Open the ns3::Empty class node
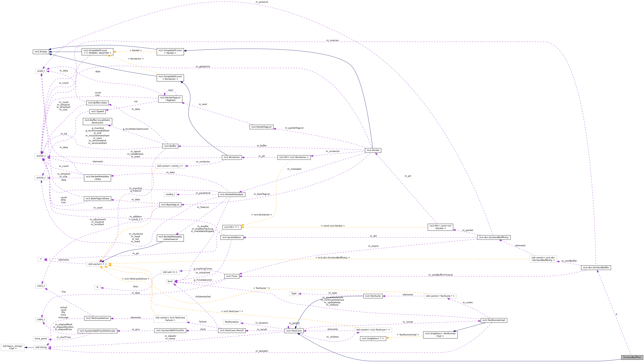The height and width of the screenshot is (362, 644). click(41, 52)
